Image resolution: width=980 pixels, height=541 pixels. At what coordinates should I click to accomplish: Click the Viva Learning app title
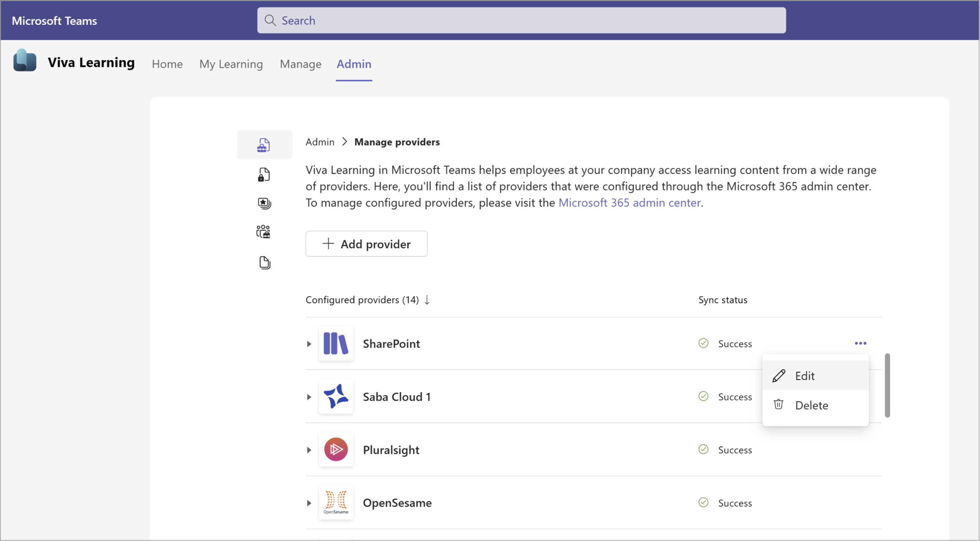tap(91, 62)
